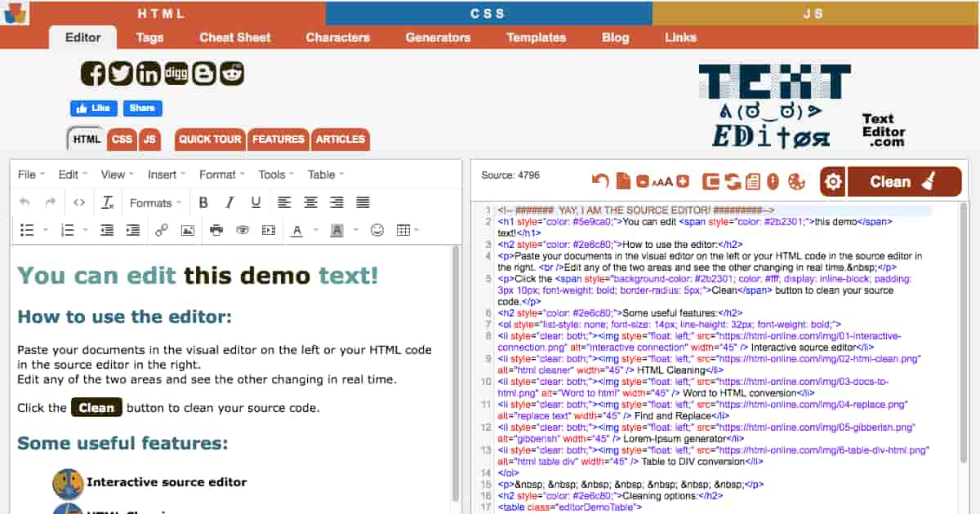Toggle italic formatting
980x514 pixels.
(x=229, y=202)
